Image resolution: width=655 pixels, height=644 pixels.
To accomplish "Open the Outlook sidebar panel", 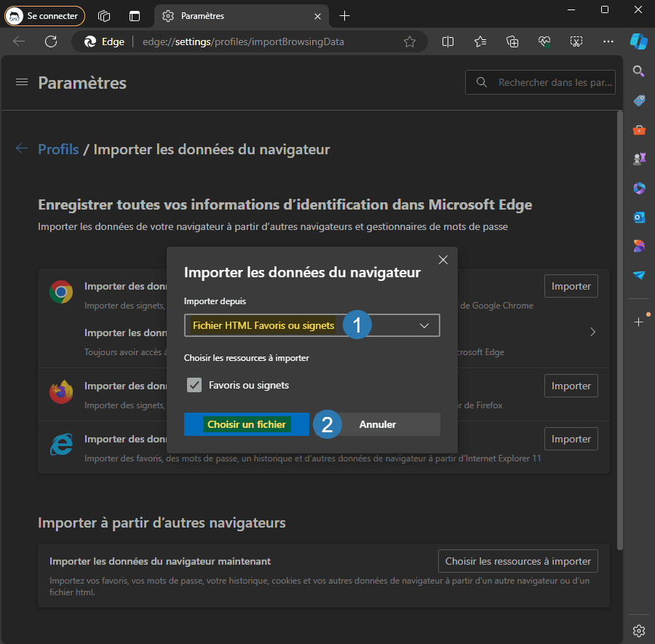I will [x=638, y=217].
